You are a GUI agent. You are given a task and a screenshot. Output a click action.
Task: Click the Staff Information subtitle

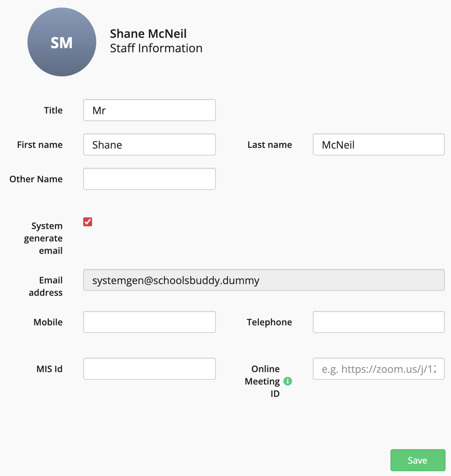(x=156, y=48)
